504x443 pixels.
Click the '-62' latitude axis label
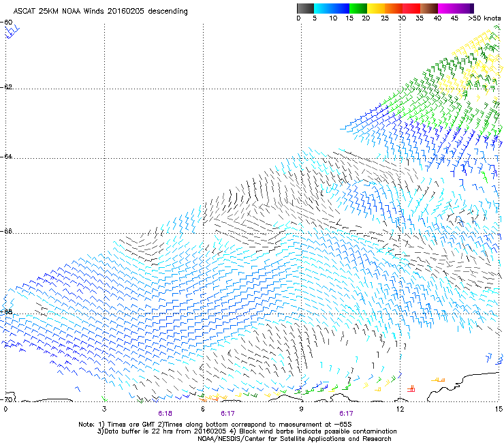(x=6, y=87)
